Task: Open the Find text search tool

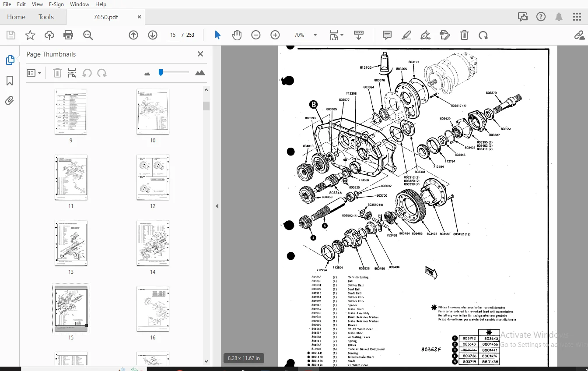Action: click(88, 35)
